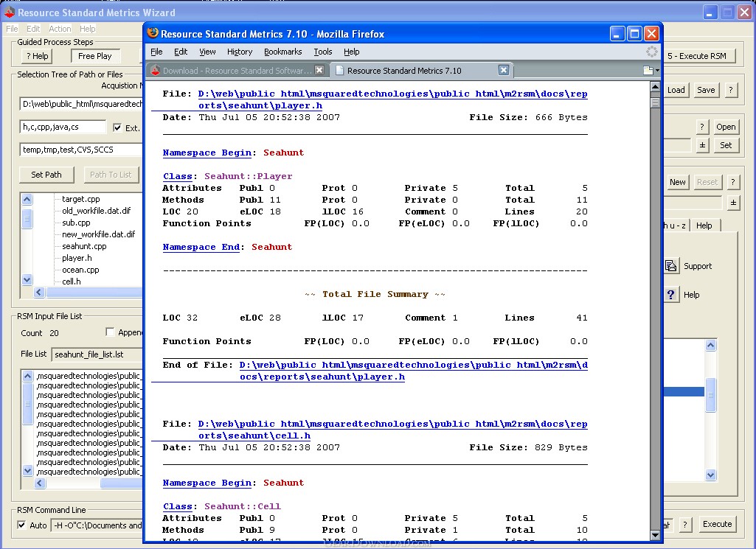Image resolution: width=756 pixels, height=549 pixels.
Task: Open the Bookmarks menu in Firefox
Action: pos(282,52)
